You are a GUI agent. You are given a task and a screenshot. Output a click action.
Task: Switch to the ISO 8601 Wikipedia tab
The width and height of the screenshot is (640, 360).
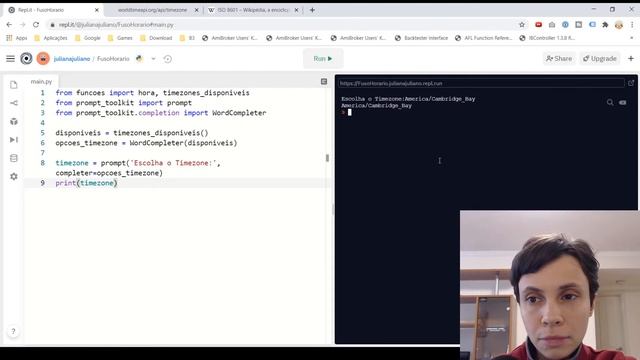[x=252, y=10]
